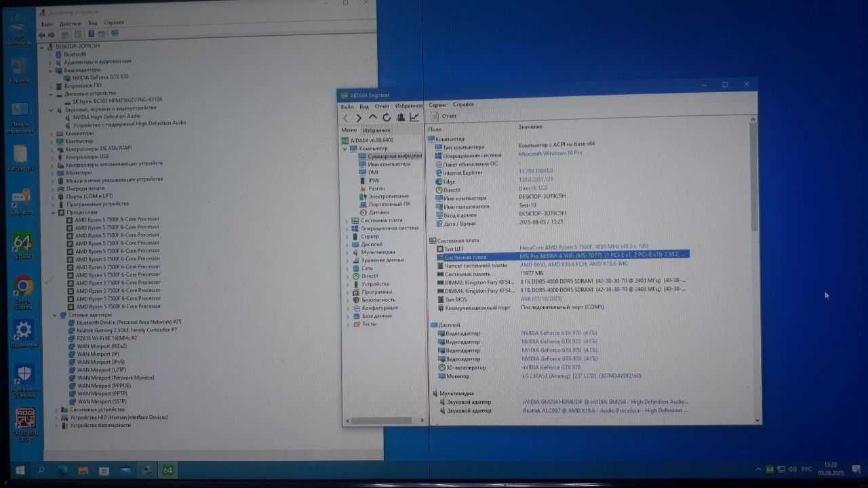Open the AIDA64 graph chart toolbar icon

point(414,117)
